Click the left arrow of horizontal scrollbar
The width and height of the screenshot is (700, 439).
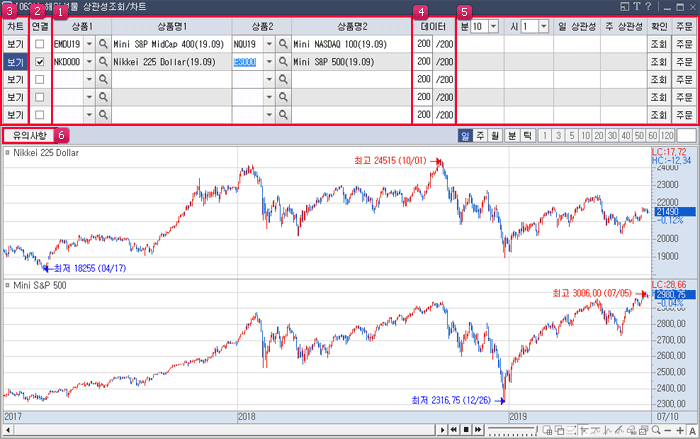(x=8, y=430)
